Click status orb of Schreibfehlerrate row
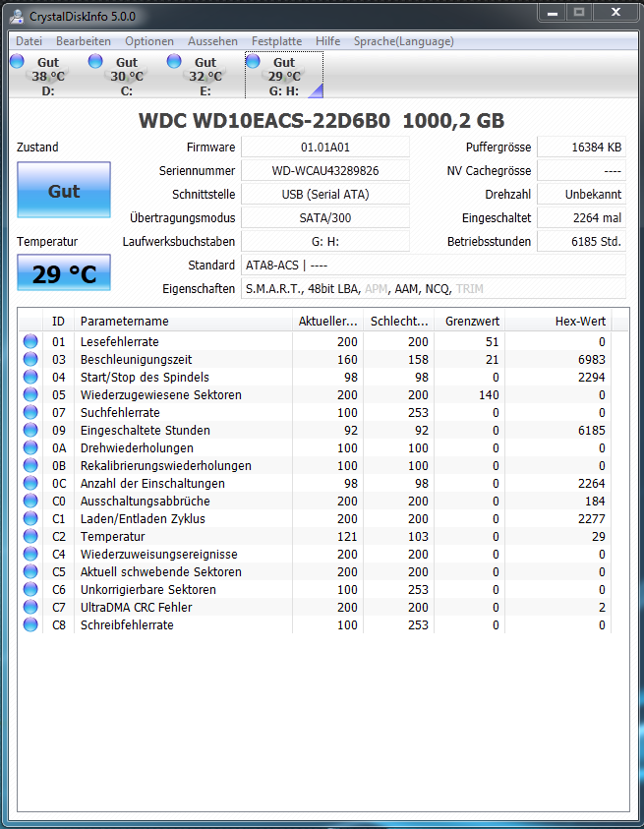The image size is (644, 829). 30,624
